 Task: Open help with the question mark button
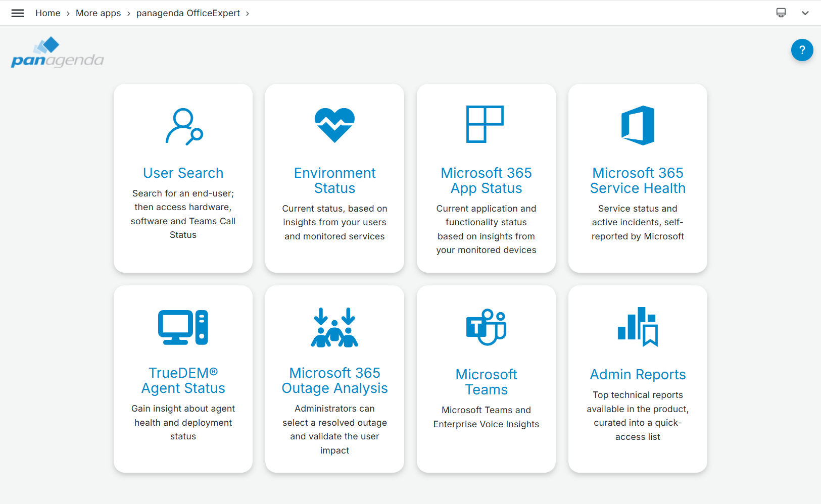coord(802,50)
